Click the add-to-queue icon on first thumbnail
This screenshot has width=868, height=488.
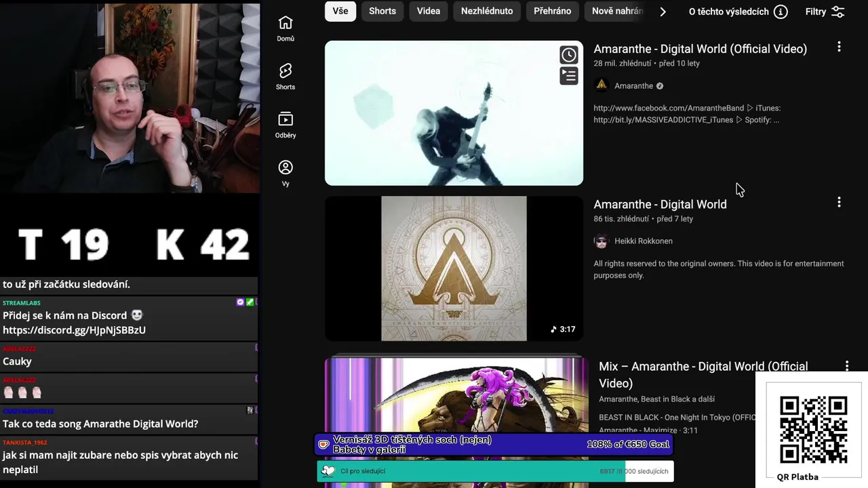click(x=568, y=76)
